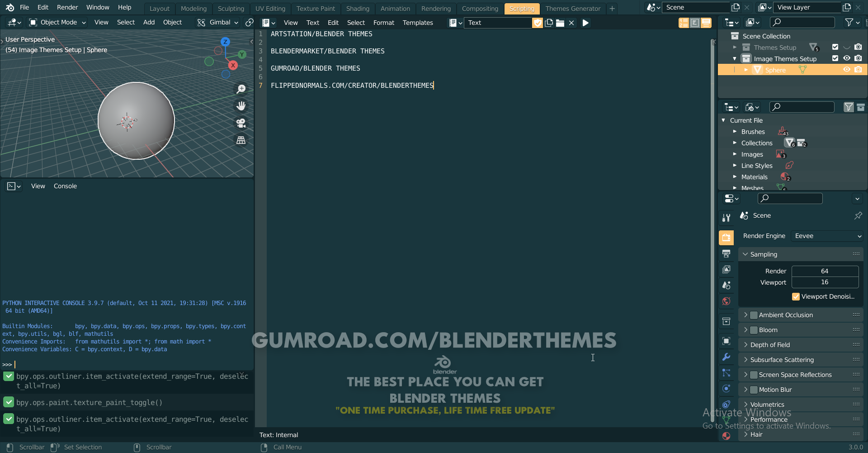Open the outliner filter dropdown
This screenshot has width=868, height=453.
click(x=852, y=22)
